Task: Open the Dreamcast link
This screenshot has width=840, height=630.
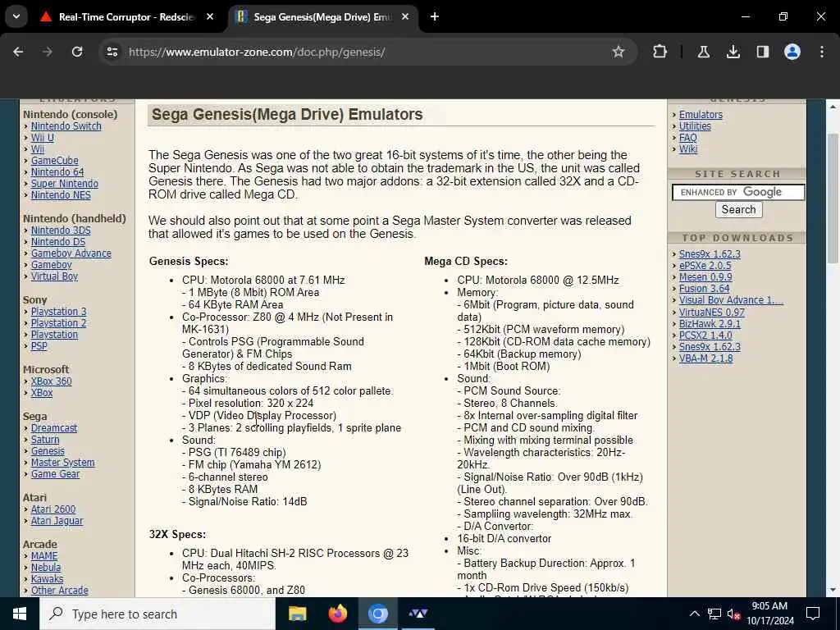Action: click(x=54, y=428)
